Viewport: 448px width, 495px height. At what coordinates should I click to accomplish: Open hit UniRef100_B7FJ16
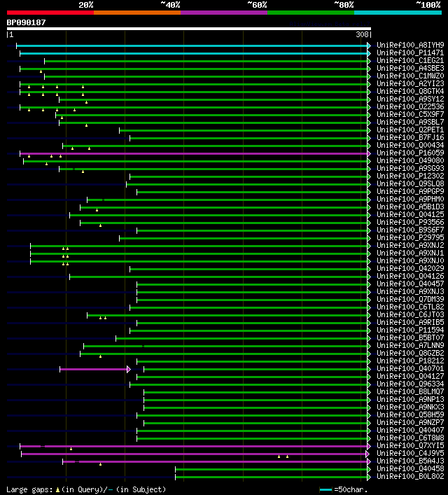(x=410, y=137)
